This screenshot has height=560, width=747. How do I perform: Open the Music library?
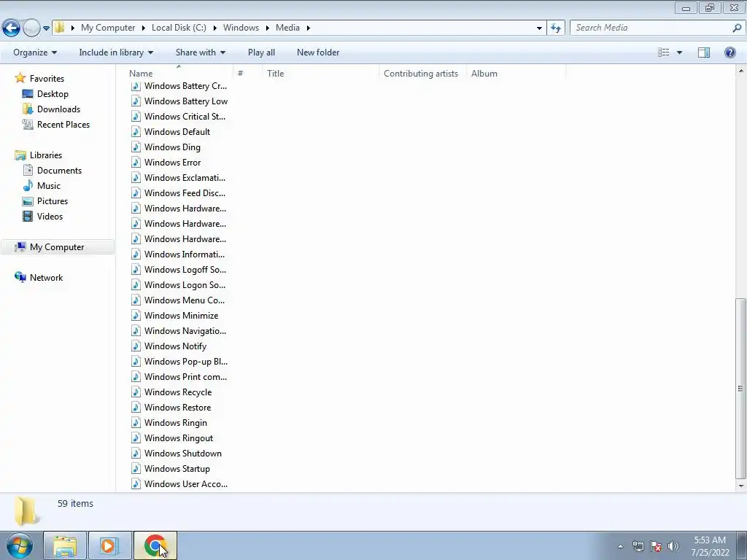tap(49, 186)
